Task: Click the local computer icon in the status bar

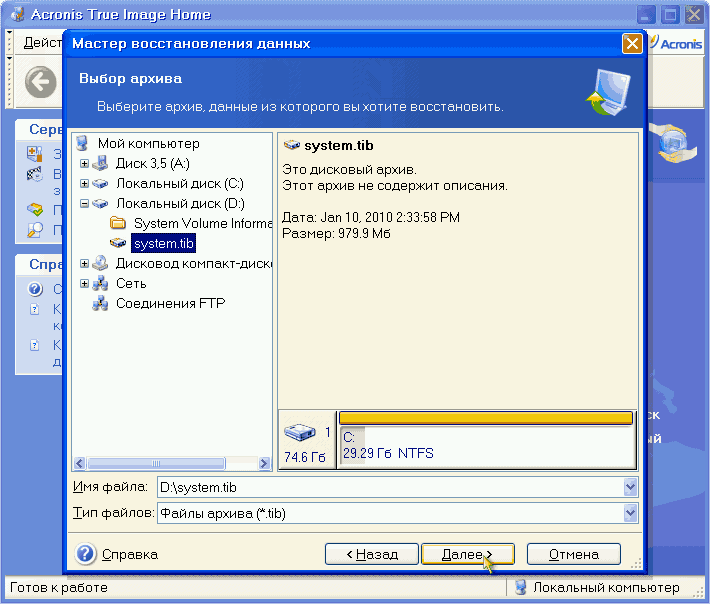Action: (521, 587)
